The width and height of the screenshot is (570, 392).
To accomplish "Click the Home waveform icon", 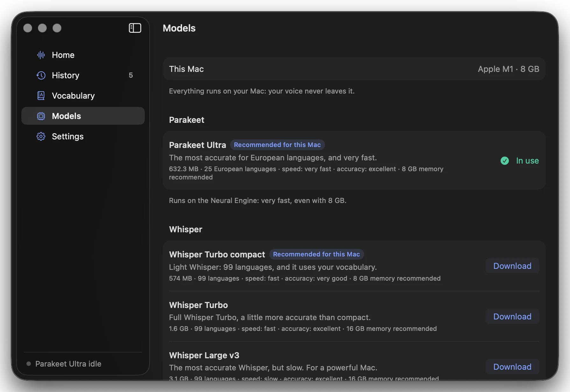I will point(41,55).
